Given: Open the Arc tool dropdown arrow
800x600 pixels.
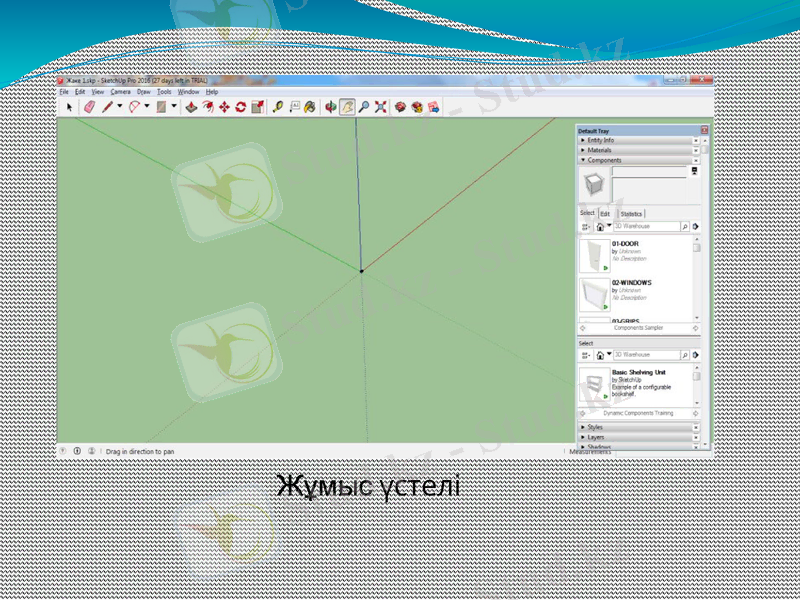Looking at the screenshot, I should (x=147, y=106).
